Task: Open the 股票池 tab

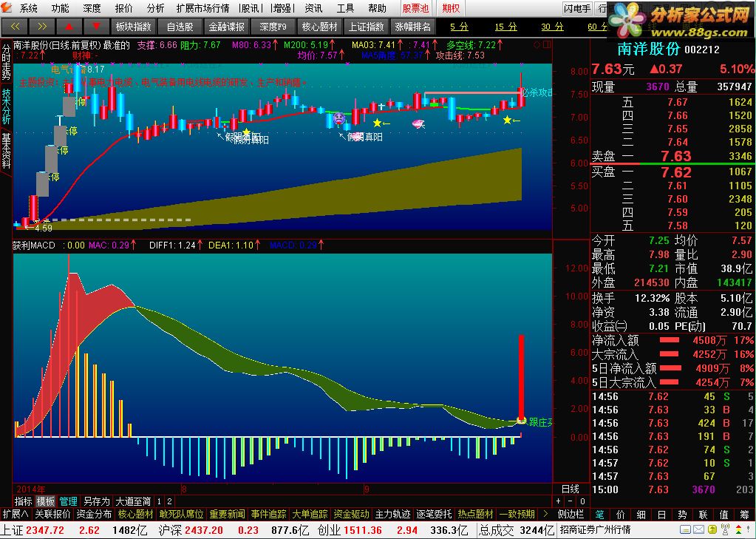Action: coord(415,8)
